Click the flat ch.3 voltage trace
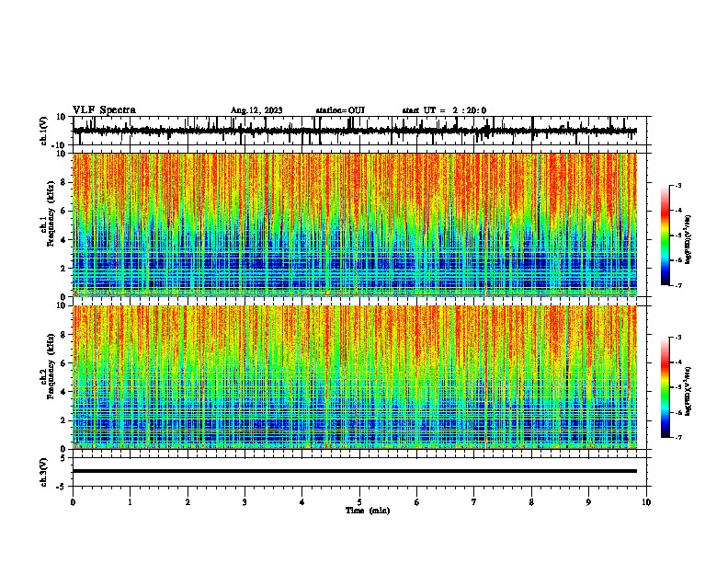 pyautogui.click(x=355, y=471)
